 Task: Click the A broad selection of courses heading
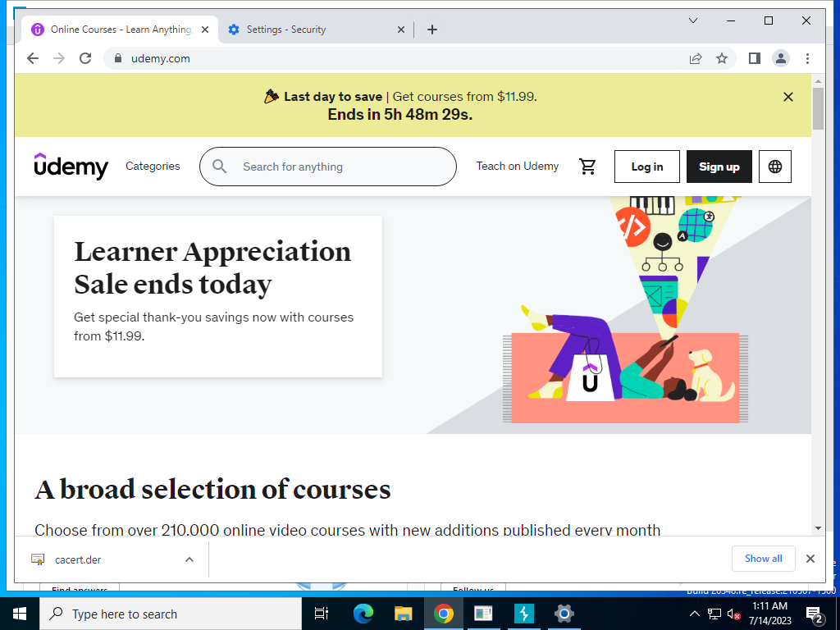(212, 489)
